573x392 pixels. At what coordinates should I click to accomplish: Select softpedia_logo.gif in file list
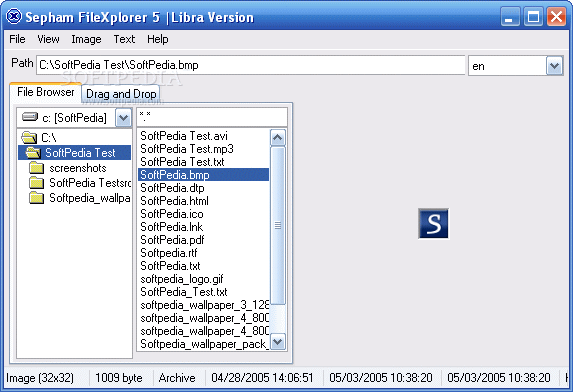(x=182, y=279)
